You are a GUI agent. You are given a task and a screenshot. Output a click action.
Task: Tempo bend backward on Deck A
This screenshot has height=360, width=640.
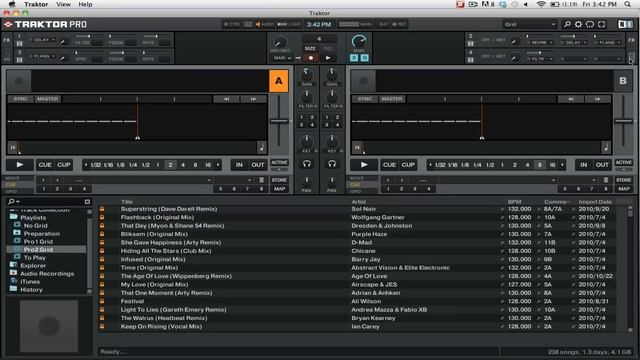[227, 99]
